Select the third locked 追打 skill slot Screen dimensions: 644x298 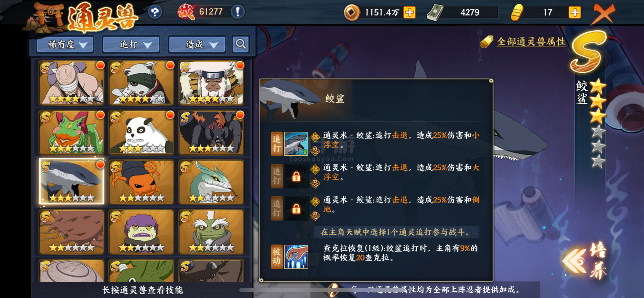click(296, 208)
